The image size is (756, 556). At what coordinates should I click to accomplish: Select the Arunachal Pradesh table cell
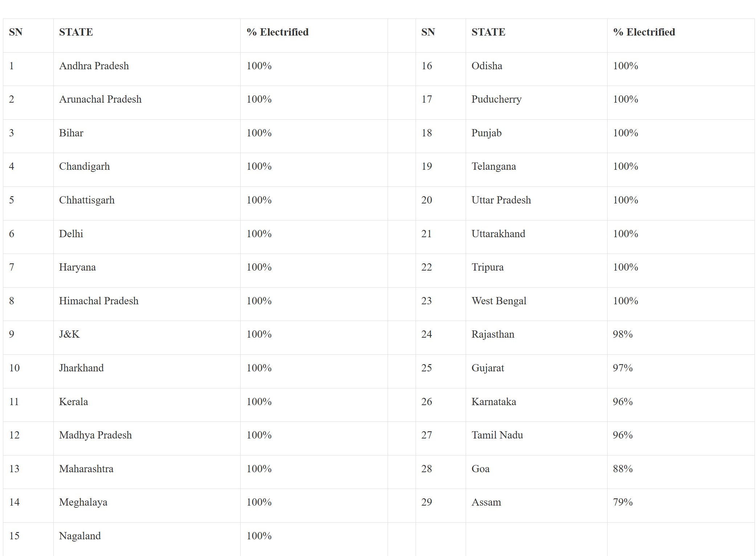point(100,99)
